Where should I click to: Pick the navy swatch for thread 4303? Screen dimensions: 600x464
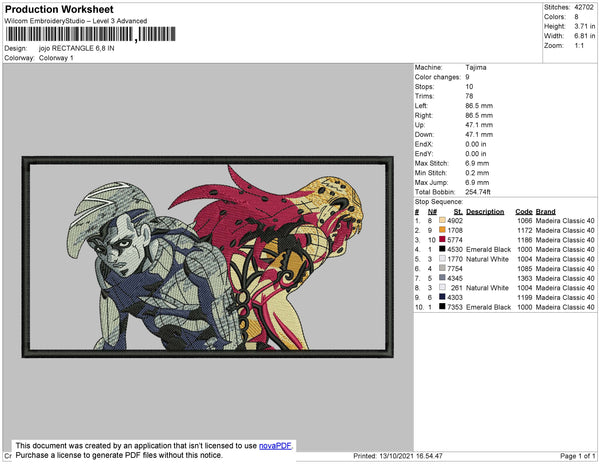[442, 297]
